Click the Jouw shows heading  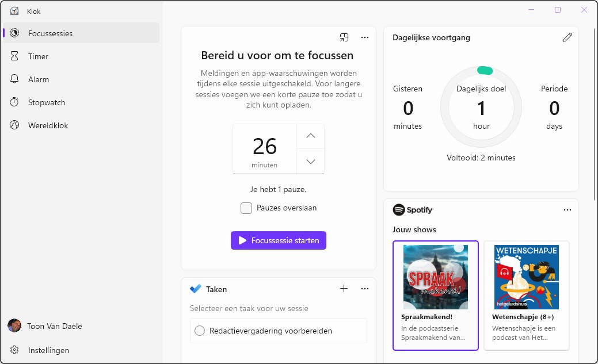[x=414, y=229]
